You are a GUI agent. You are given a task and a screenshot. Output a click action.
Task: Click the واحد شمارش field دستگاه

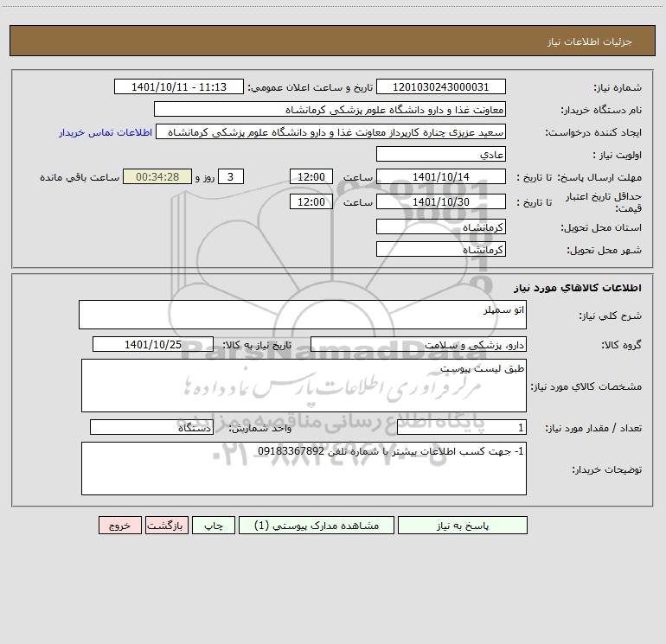pyautogui.click(x=151, y=427)
